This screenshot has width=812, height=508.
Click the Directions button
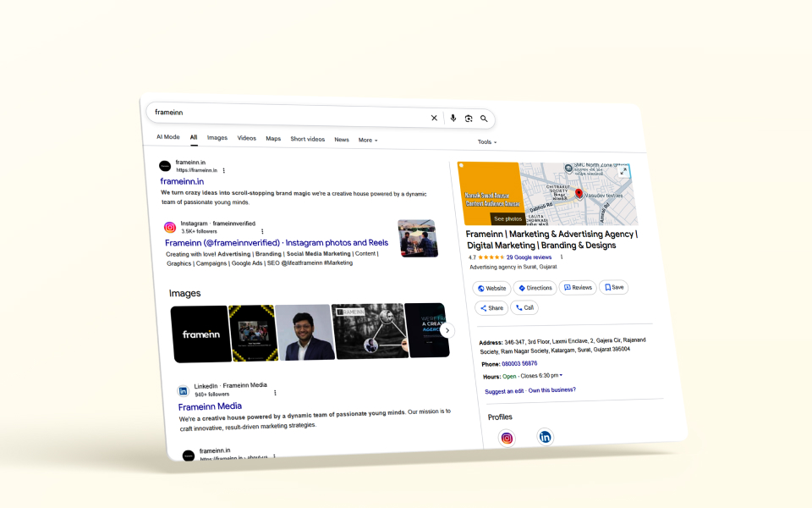point(535,288)
